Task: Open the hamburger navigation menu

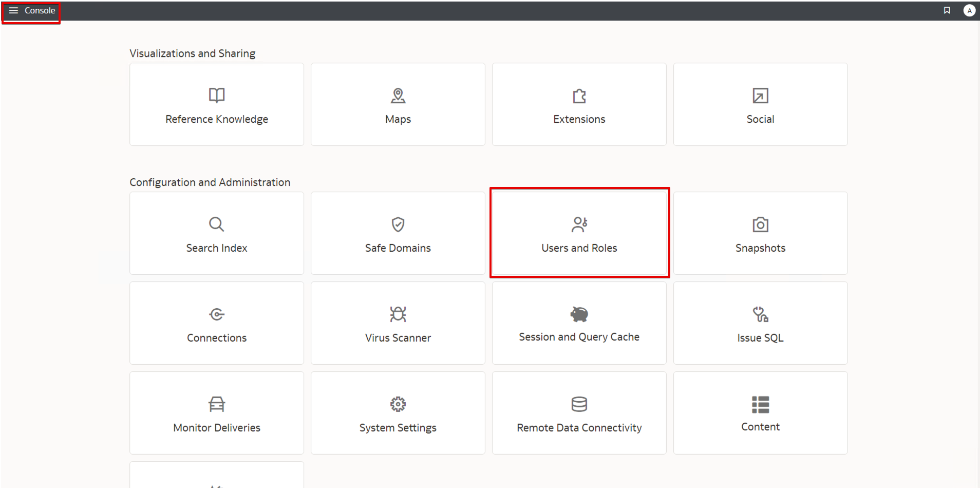Action: pyautogui.click(x=13, y=11)
